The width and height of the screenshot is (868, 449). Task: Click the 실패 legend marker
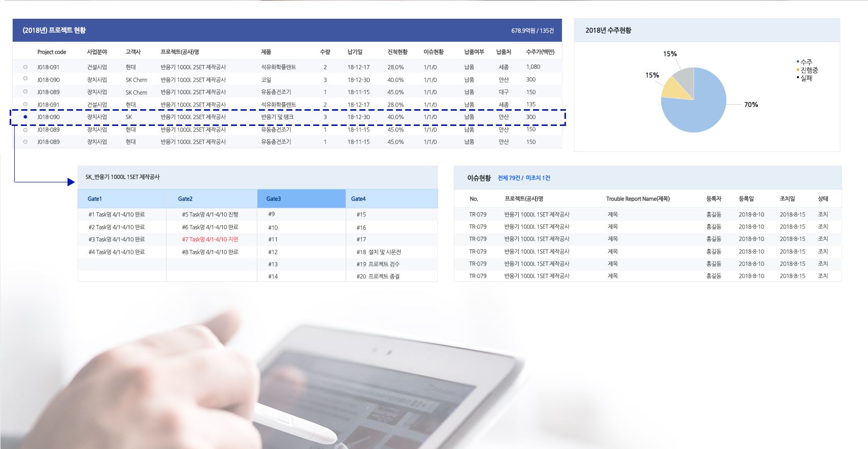[798, 78]
